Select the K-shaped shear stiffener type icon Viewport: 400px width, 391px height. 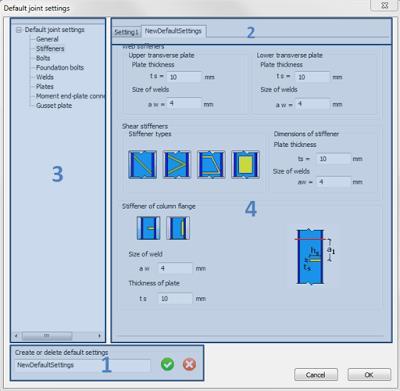[x=177, y=164]
